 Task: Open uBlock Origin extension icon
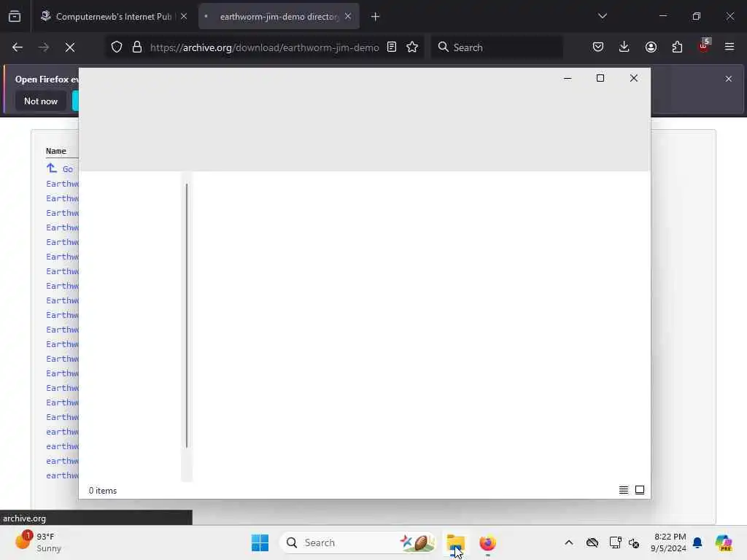704,47
